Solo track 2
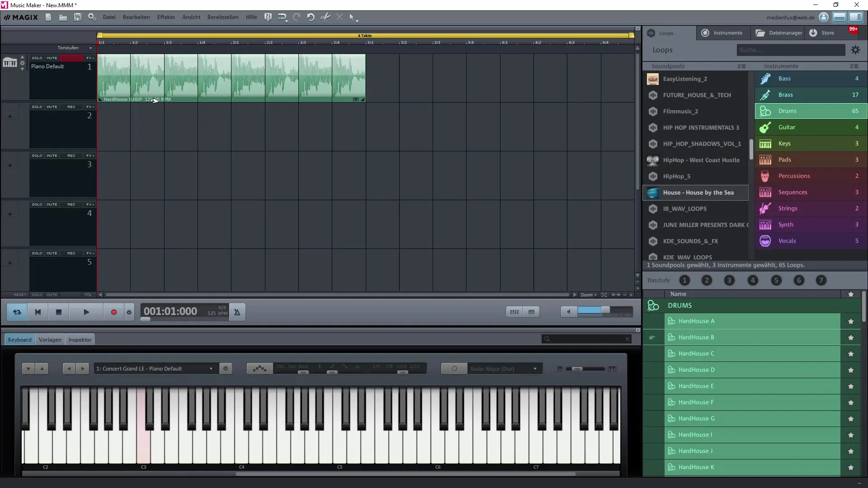The height and width of the screenshot is (488, 868). (x=37, y=107)
